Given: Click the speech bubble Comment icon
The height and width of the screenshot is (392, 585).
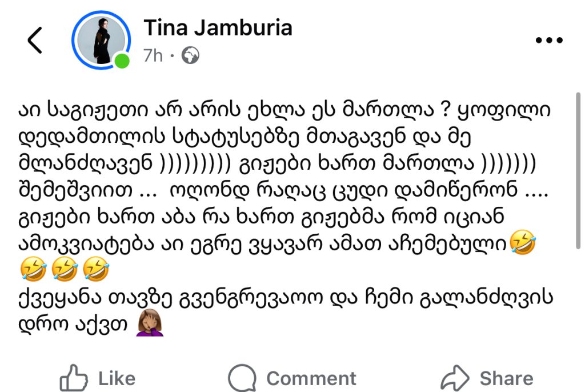Looking at the screenshot, I should tap(243, 378).
